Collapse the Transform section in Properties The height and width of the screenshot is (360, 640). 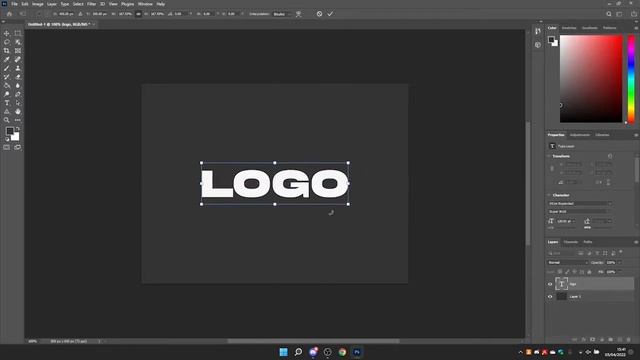(549, 156)
